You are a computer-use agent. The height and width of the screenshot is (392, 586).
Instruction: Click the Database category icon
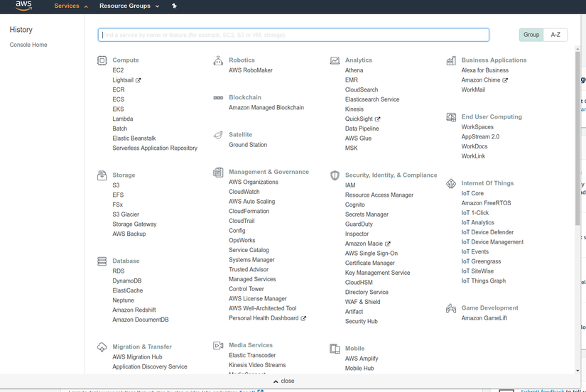coord(102,261)
